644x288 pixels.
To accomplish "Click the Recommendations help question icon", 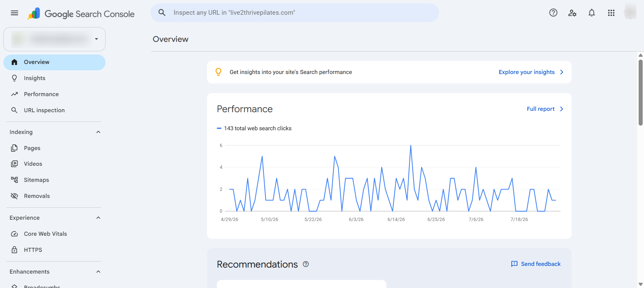I will point(306,264).
